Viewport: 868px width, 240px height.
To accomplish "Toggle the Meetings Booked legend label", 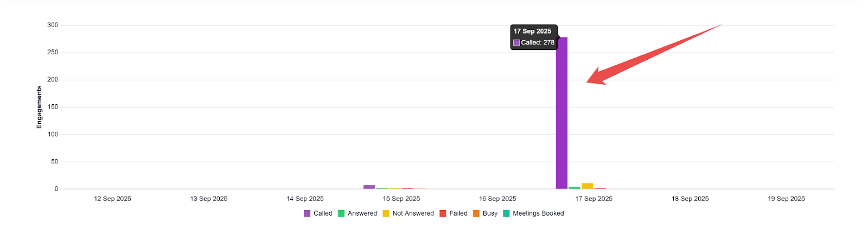I will pos(538,213).
